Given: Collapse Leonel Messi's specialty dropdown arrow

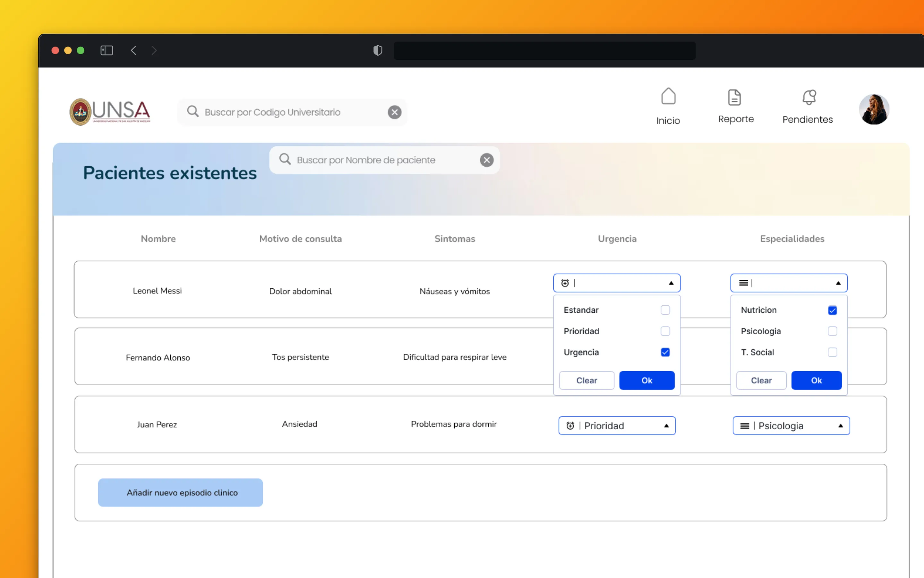Looking at the screenshot, I should click(838, 283).
